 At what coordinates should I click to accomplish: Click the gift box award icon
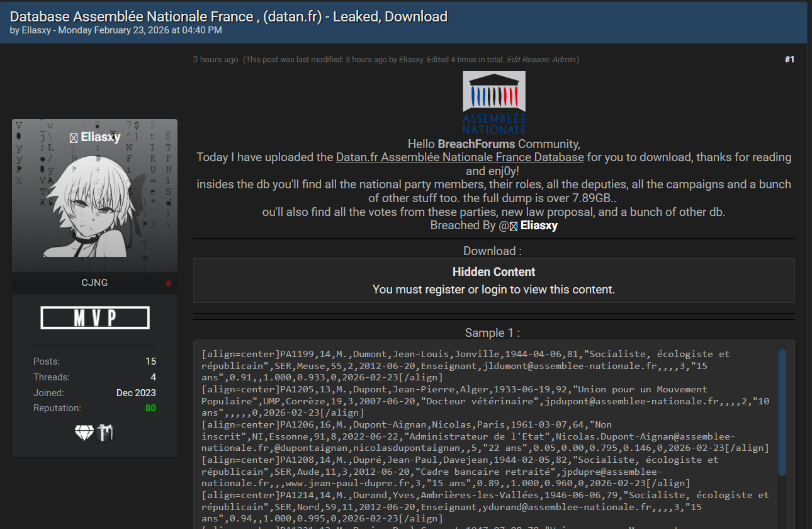[x=106, y=433]
